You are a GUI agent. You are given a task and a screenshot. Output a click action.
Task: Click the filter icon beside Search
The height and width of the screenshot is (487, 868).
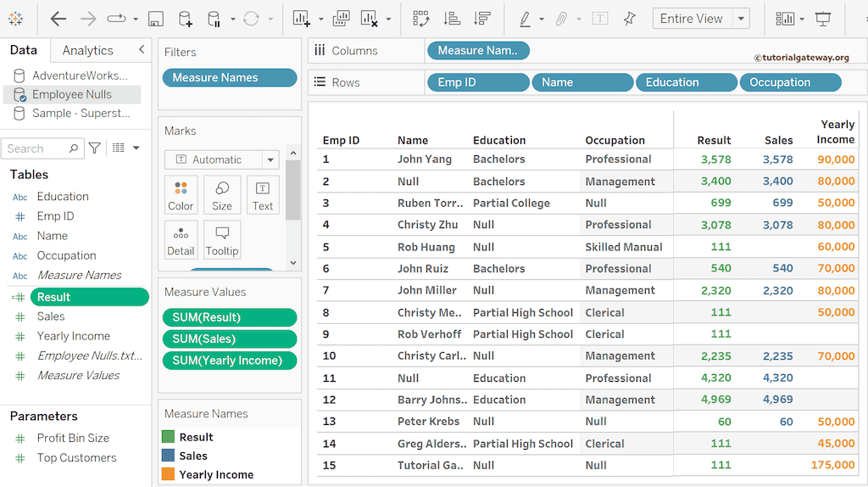click(94, 148)
